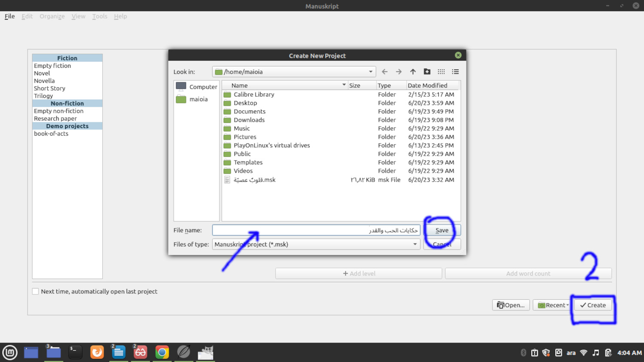
Task: Open the Music folder
Action: pyautogui.click(x=242, y=128)
